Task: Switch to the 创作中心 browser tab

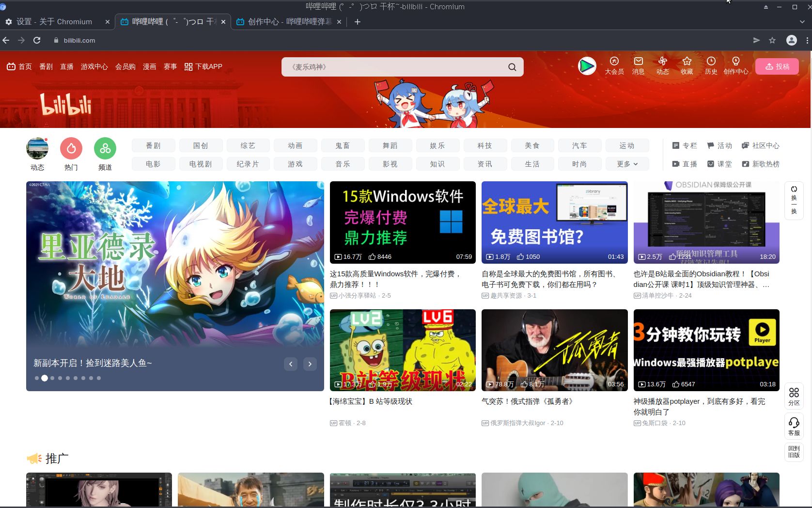Action: pos(281,22)
